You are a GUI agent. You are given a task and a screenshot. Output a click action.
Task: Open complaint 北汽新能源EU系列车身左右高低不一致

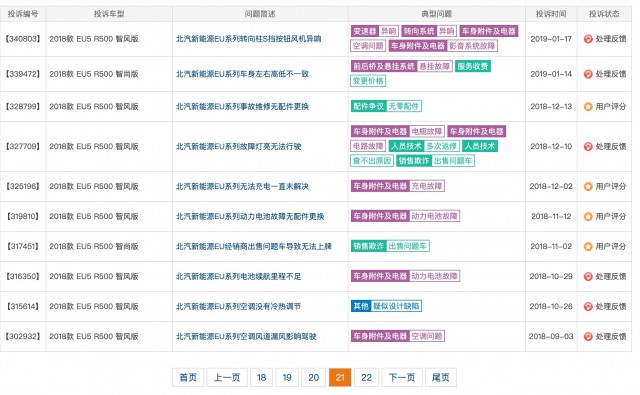tap(242, 74)
